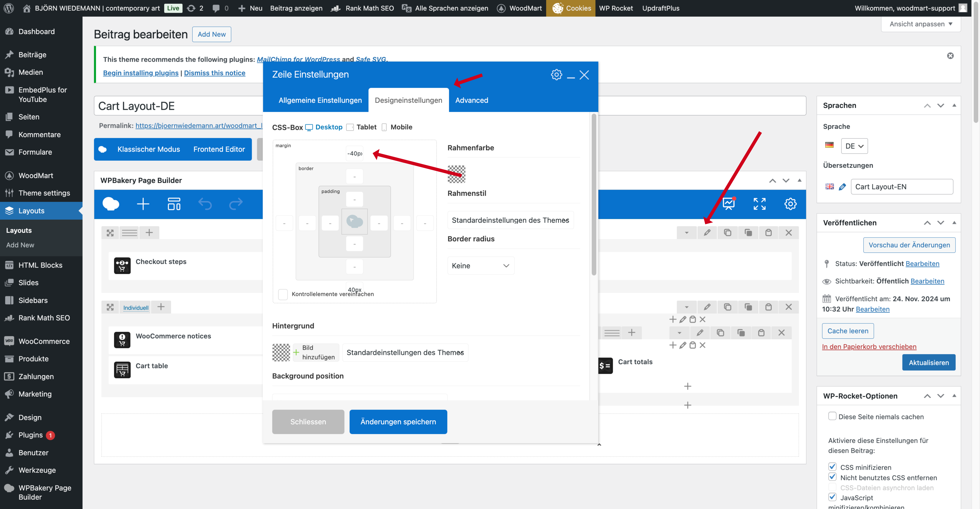
Task: Toggle the Checkout steps row collapse arrow
Action: point(687,233)
